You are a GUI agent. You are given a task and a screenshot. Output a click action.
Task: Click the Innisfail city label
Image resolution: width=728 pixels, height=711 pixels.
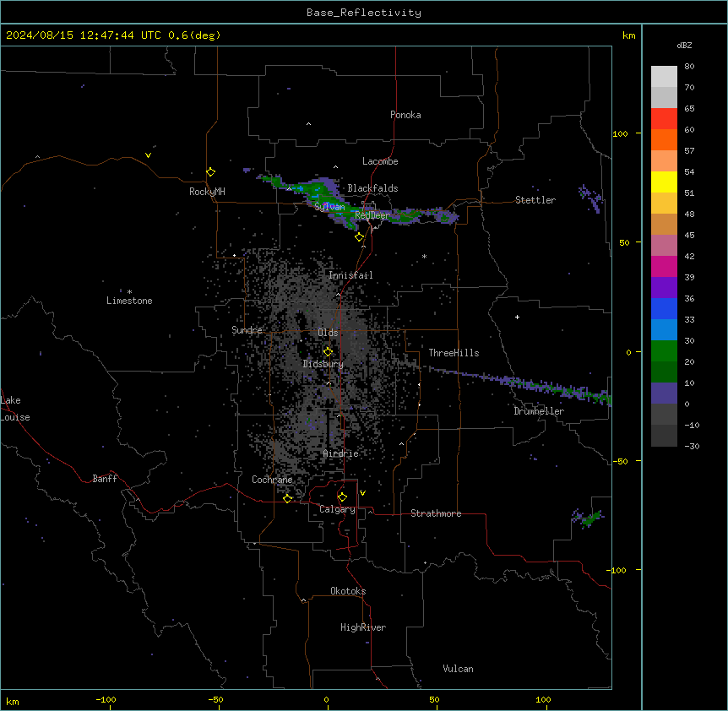pos(350,275)
